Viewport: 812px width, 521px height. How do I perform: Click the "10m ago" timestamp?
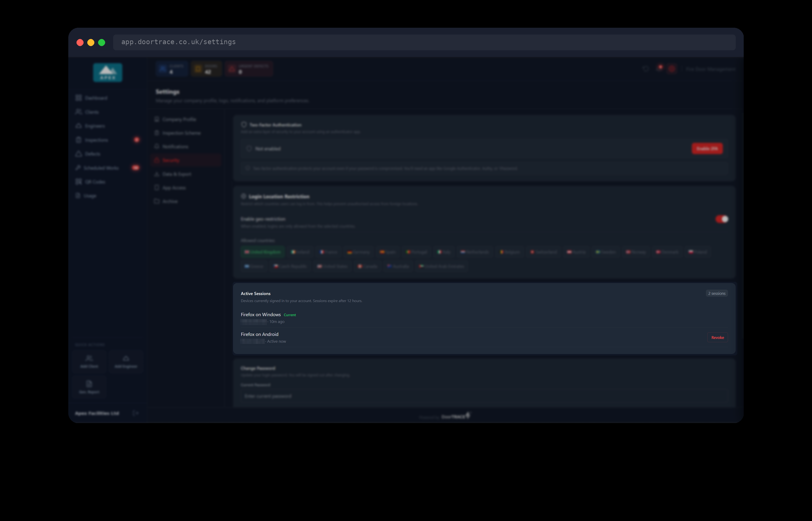pyautogui.click(x=277, y=322)
